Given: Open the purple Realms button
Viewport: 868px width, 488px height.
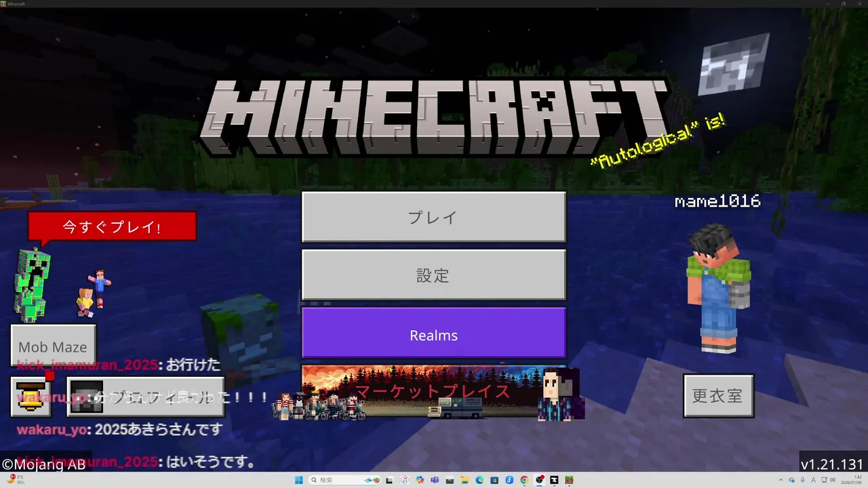Looking at the screenshot, I should click(433, 333).
